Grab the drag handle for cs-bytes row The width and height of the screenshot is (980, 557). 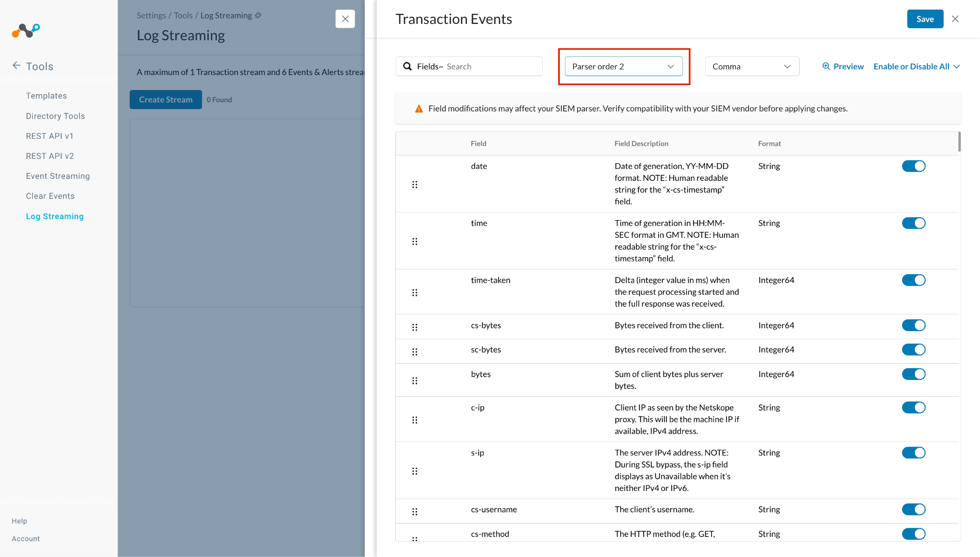pos(415,327)
